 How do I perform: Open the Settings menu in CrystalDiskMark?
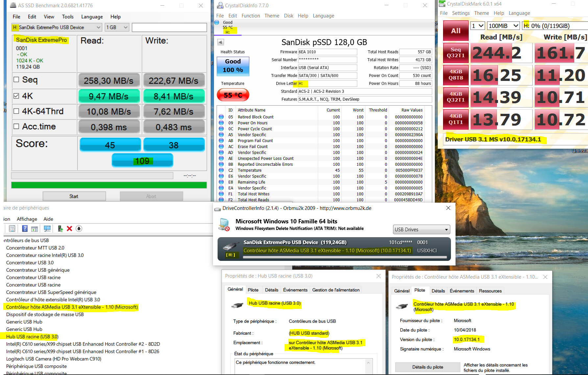pyautogui.click(x=461, y=13)
